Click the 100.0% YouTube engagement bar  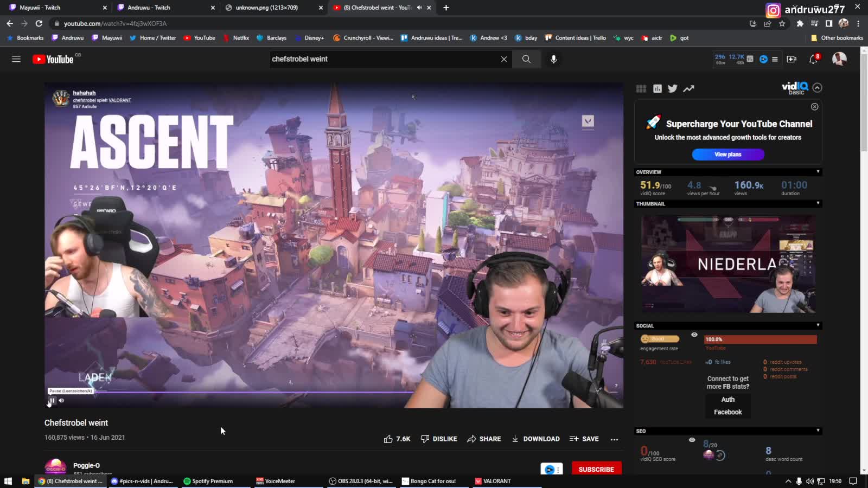point(760,339)
